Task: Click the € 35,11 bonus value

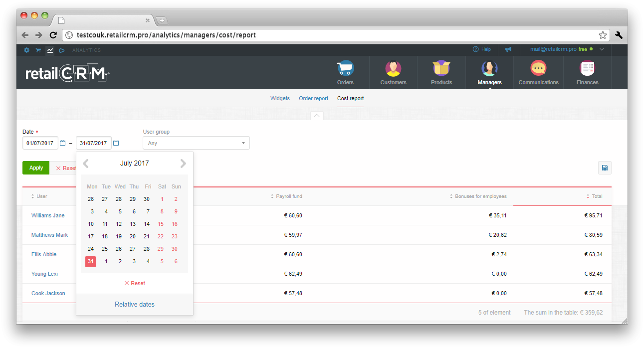Action: click(498, 215)
